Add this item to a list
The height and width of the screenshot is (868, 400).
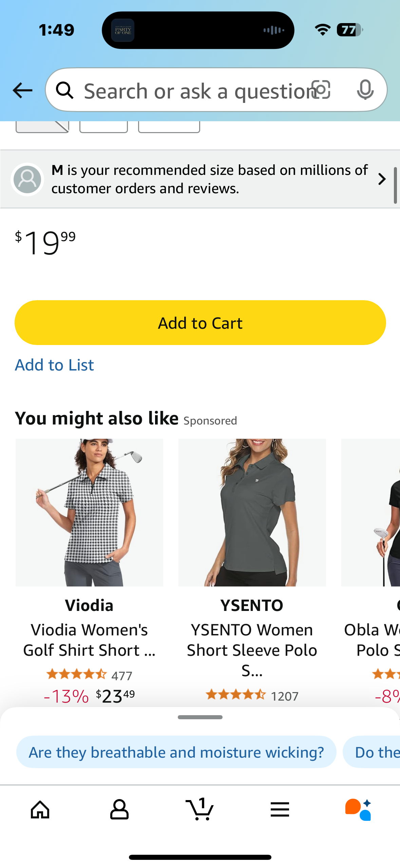pos(54,364)
